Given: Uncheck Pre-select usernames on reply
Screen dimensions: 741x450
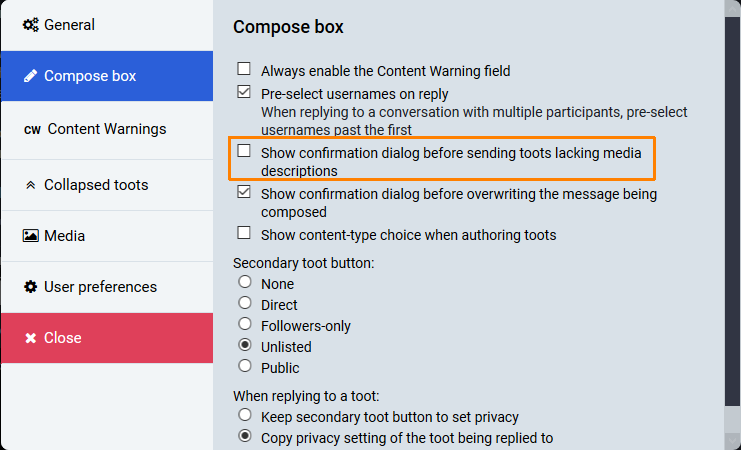Looking at the screenshot, I should (x=243, y=92).
